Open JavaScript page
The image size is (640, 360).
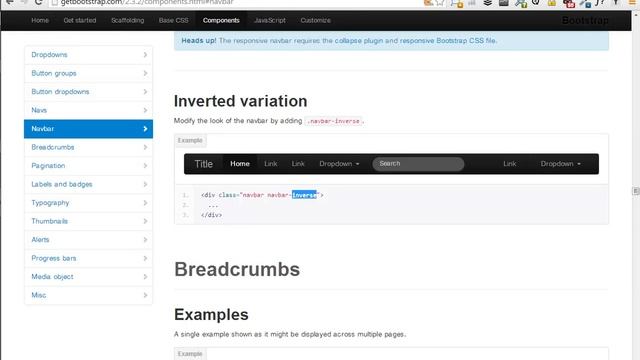pos(270,20)
